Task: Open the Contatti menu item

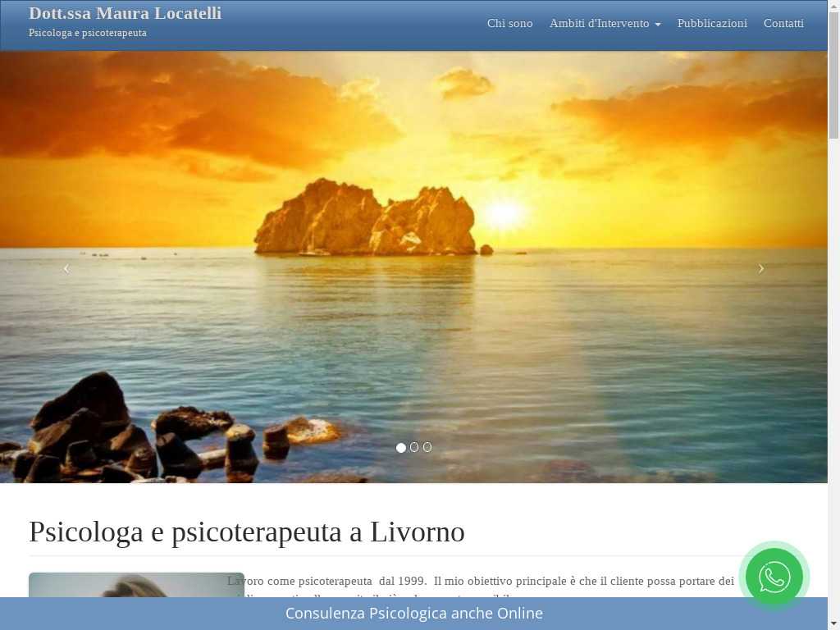Action: point(783,24)
